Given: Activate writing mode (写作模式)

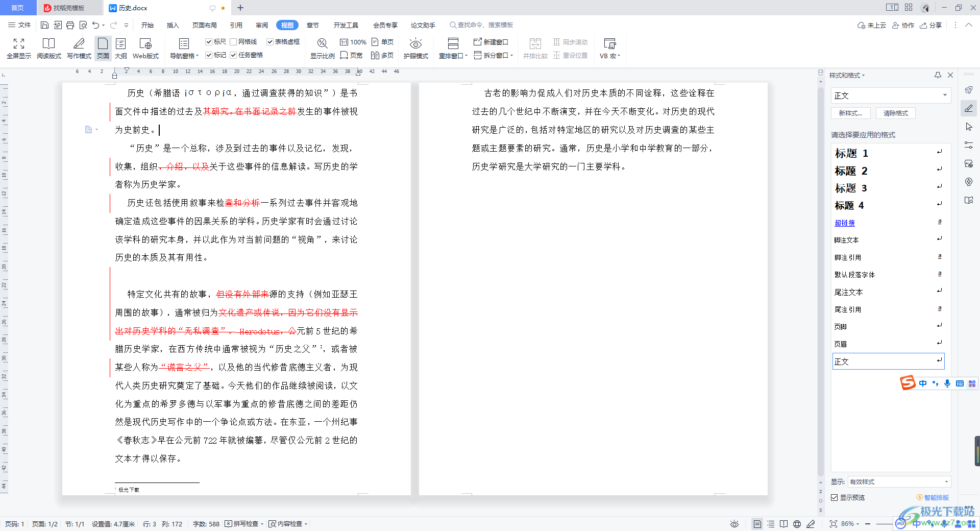Looking at the screenshot, I should (79, 49).
